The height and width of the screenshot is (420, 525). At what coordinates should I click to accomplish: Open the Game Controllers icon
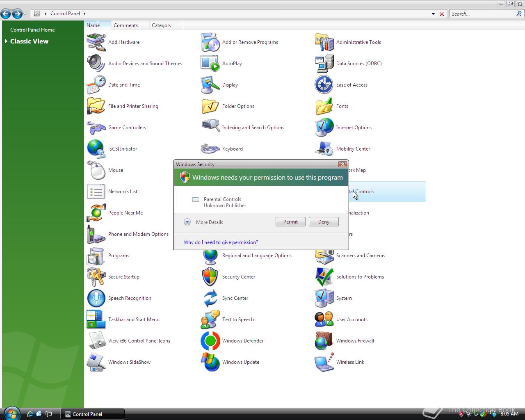pyautogui.click(x=96, y=128)
